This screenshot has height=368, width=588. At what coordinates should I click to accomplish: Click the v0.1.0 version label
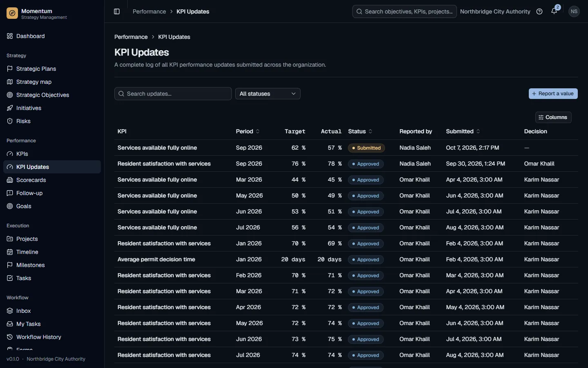coord(13,359)
